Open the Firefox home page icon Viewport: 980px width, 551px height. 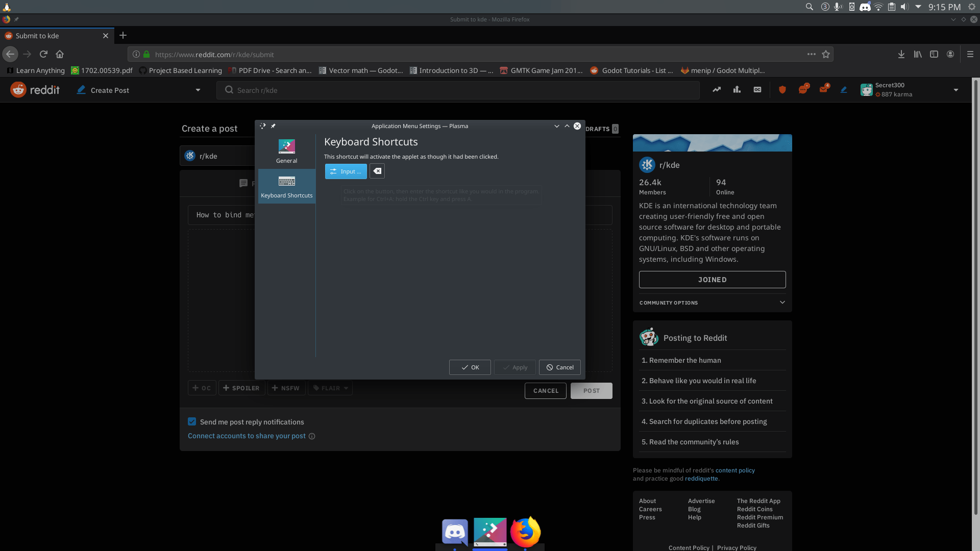click(60, 54)
